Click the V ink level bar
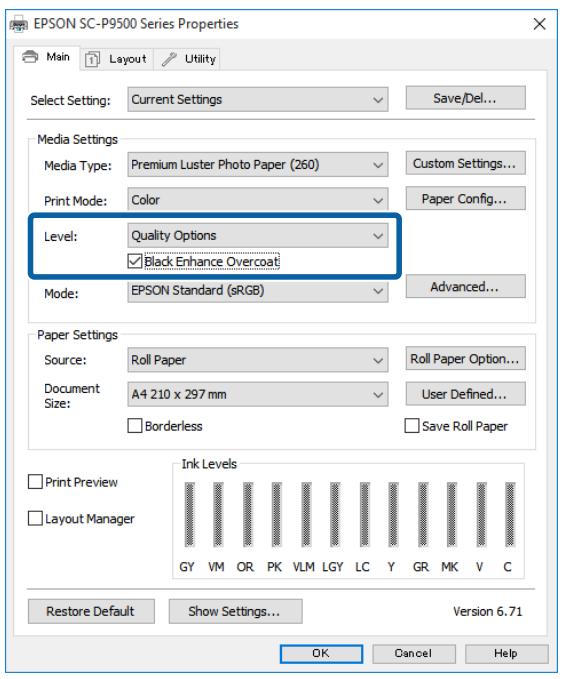Image resolution: width=562 pixels, height=679 pixels. coord(481,514)
